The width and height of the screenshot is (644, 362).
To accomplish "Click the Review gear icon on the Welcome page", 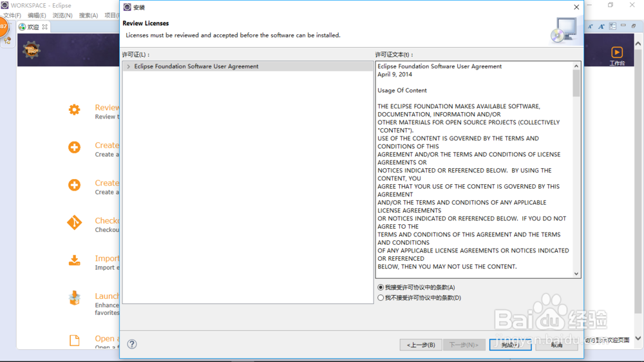I will coord(74,110).
